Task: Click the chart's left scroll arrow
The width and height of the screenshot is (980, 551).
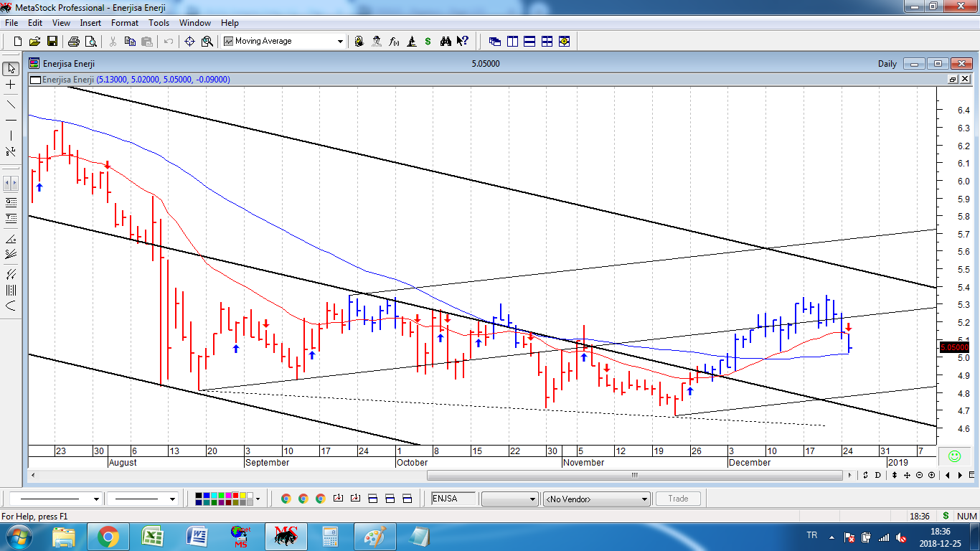Action: (x=33, y=475)
